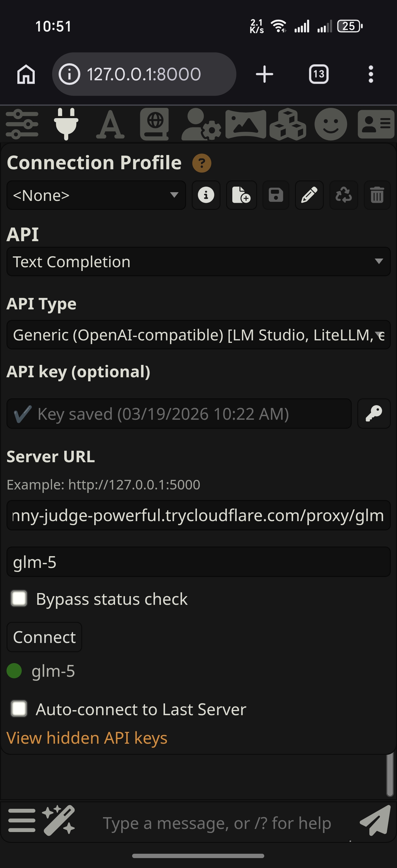Open browser tab switcher showing 13
Viewport: 397px width, 868px height.
tap(319, 74)
